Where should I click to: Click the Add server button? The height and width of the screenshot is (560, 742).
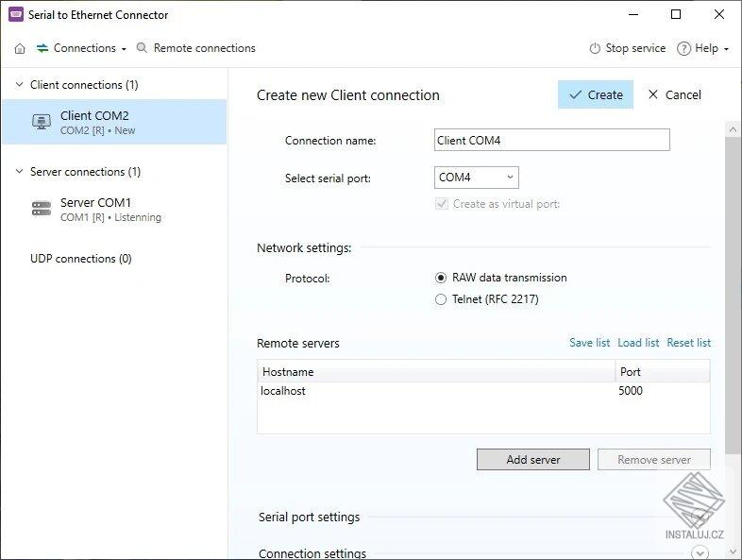533,460
